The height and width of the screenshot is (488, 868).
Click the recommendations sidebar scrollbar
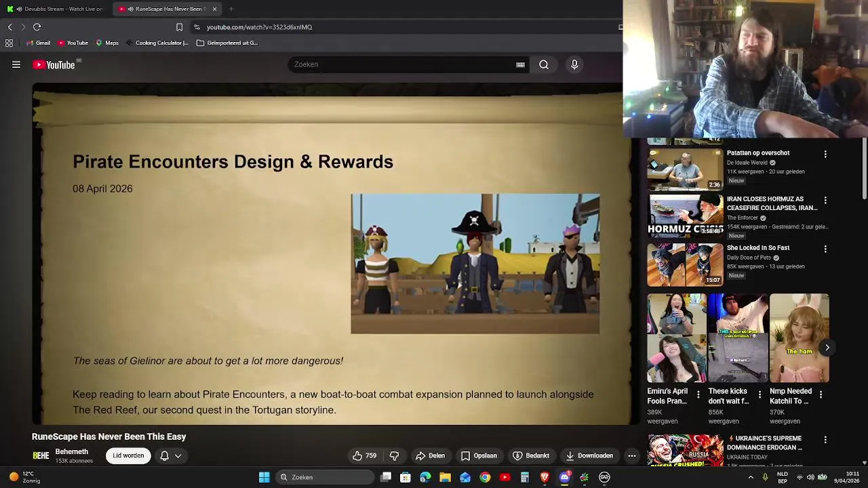click(865, 169)
